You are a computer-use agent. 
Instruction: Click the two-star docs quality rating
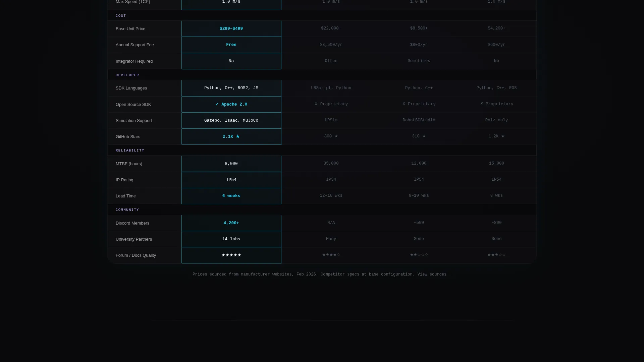[x=419, y=255]
